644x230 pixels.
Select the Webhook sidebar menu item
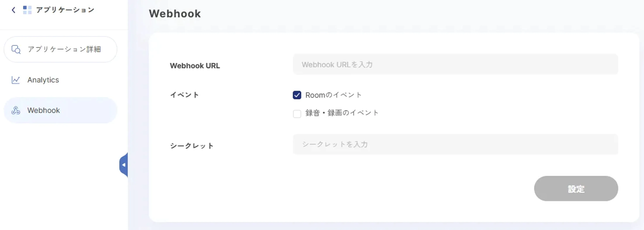point(43,110)
